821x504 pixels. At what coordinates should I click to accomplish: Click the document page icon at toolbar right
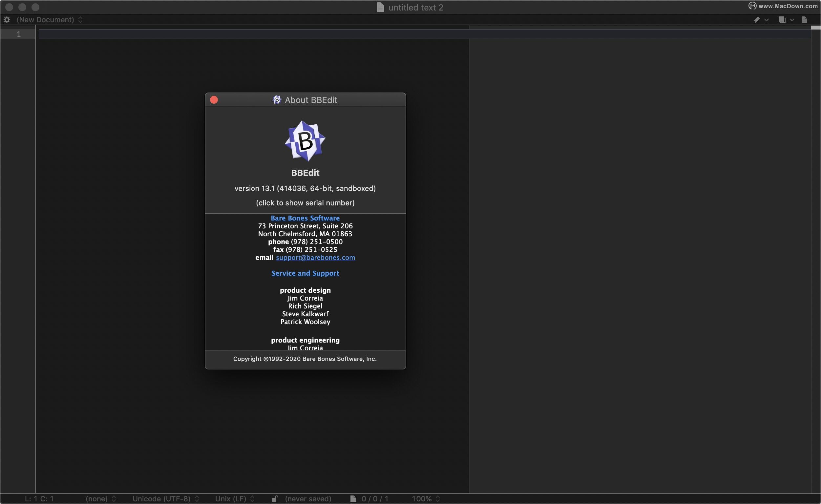pos(804,20)
